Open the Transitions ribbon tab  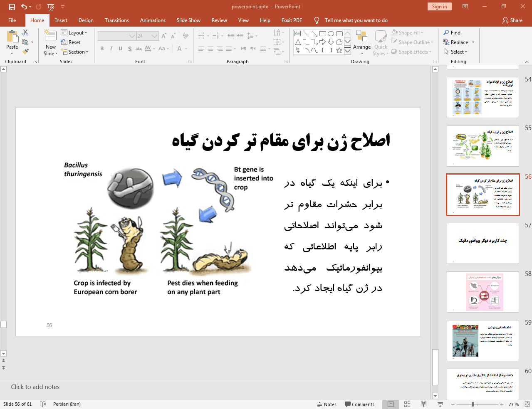(x=117, y=20)
